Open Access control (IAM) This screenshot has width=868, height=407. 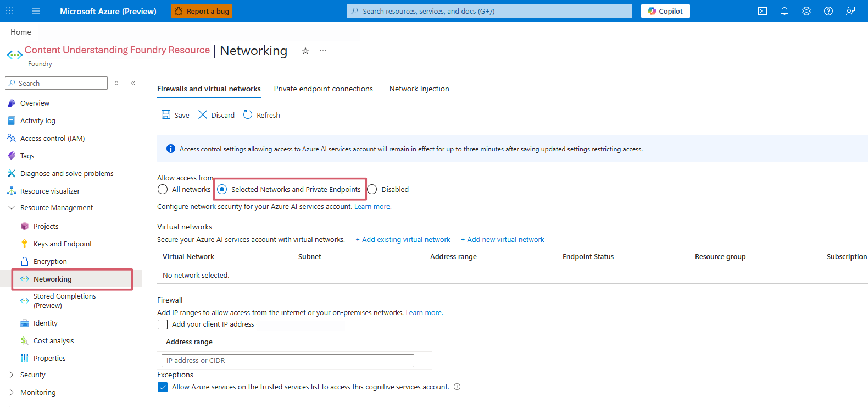pos(52,138)
